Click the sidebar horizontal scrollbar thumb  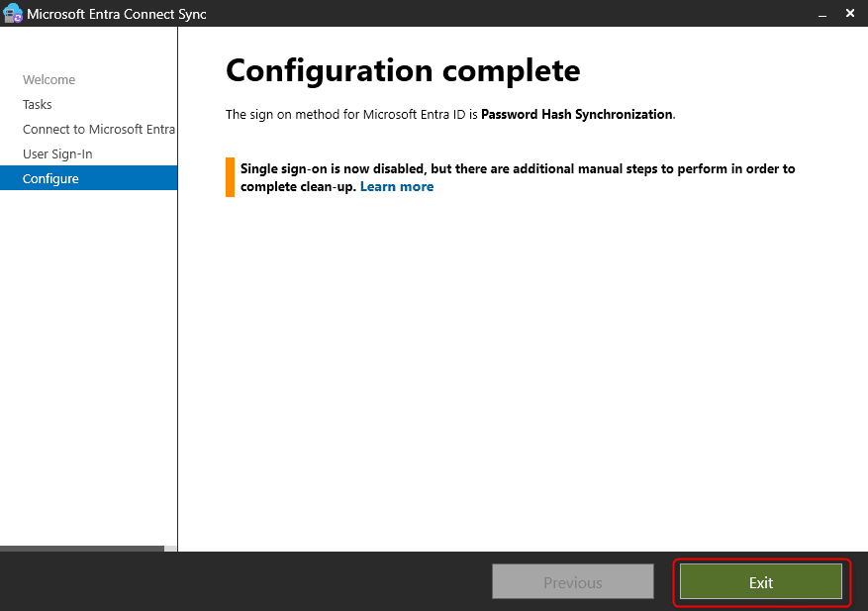click(x=81, y=548)
